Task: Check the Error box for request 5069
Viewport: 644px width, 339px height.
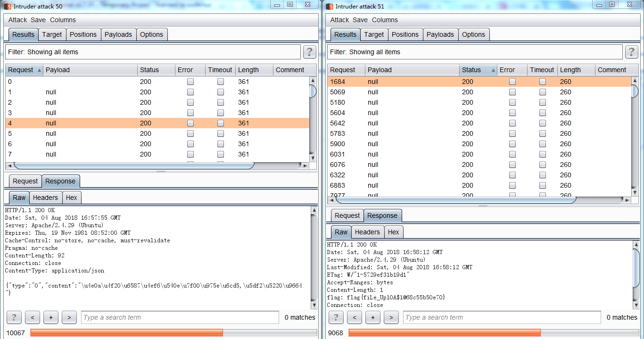Action: pos(512,92)
